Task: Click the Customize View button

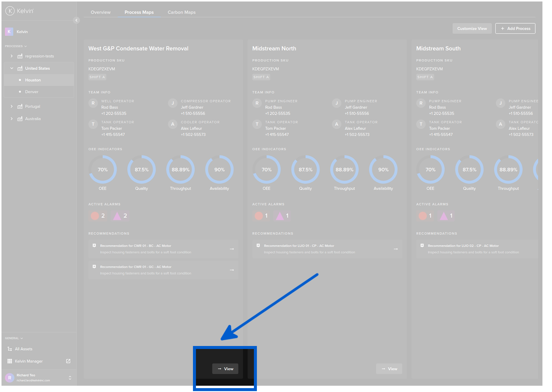Action: [472, 28]
